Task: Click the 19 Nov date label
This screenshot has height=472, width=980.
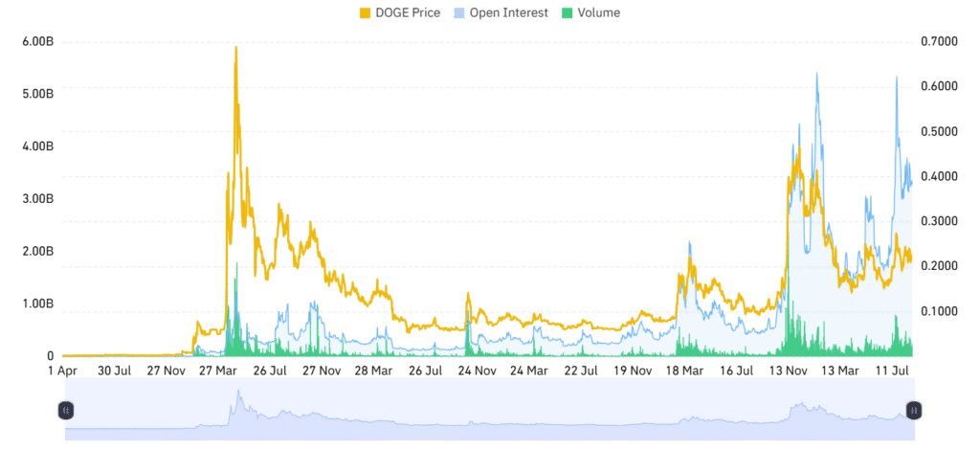Action: [x=633, y=371]
